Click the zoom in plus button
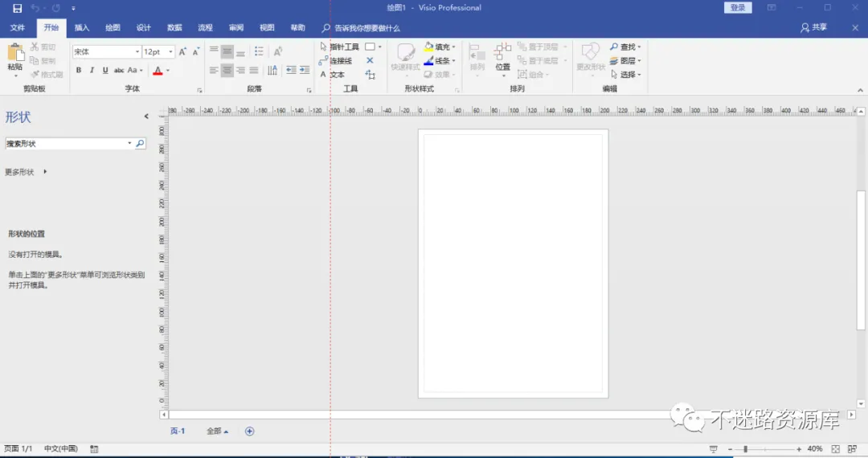This screenshot has width=868, height=458. coord(799,449)
